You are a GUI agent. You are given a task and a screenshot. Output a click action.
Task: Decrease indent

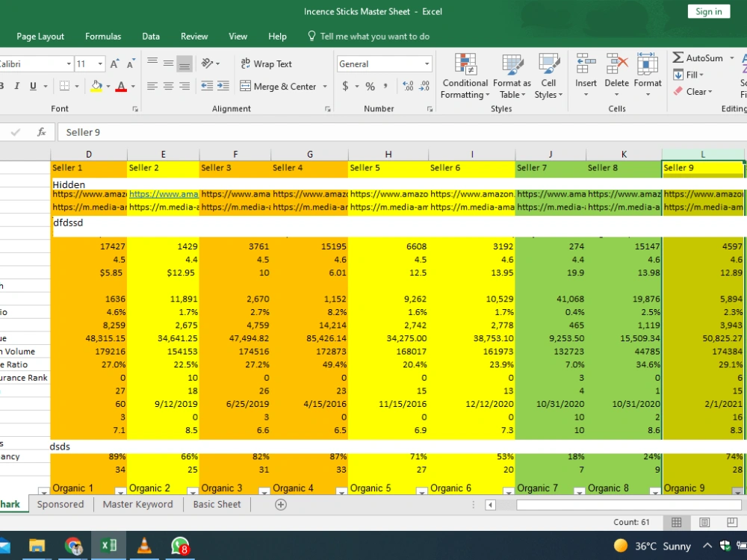(207, 86)
